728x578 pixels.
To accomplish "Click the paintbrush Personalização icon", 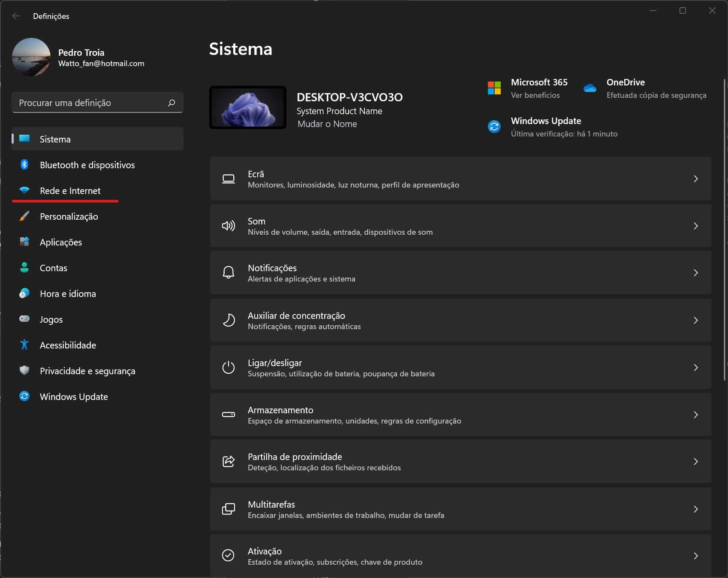I will pyautogui.click(x=24, y=216).
